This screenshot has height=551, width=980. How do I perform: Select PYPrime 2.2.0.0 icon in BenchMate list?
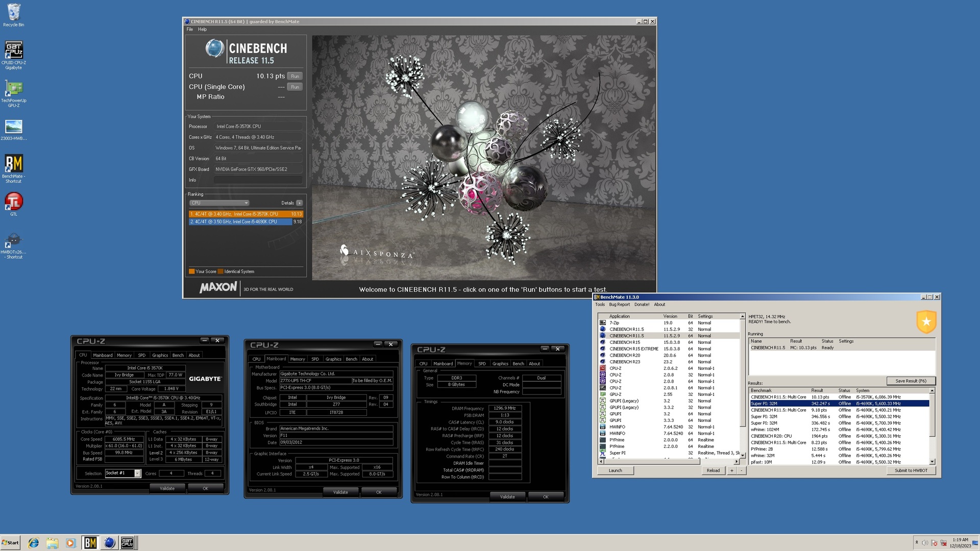pos(603,446)
